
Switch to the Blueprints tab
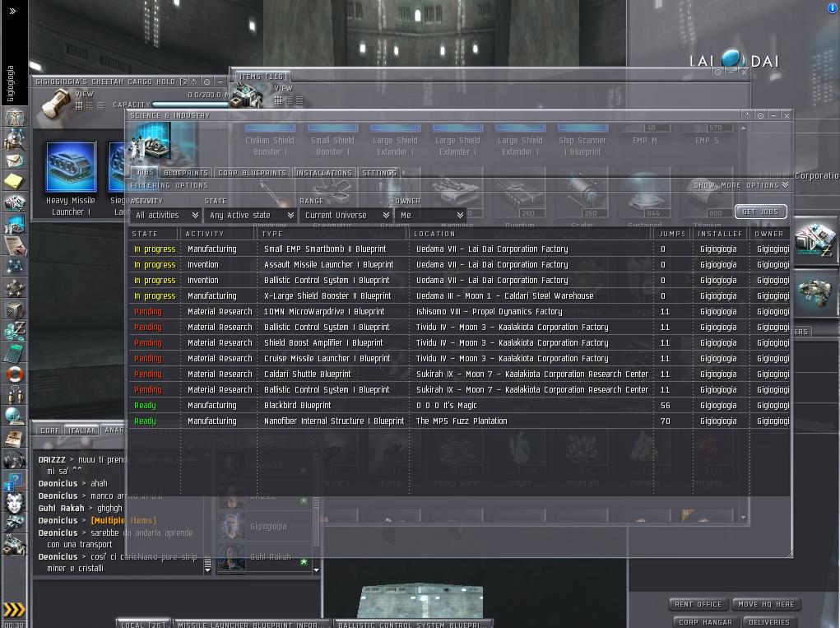point(185,173)
